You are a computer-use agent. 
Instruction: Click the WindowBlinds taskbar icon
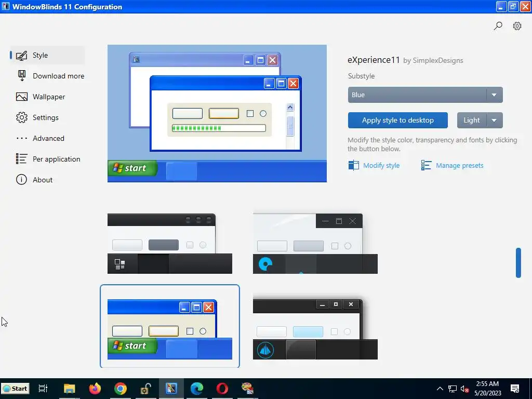pyautogui.click(x=171, y=389)
